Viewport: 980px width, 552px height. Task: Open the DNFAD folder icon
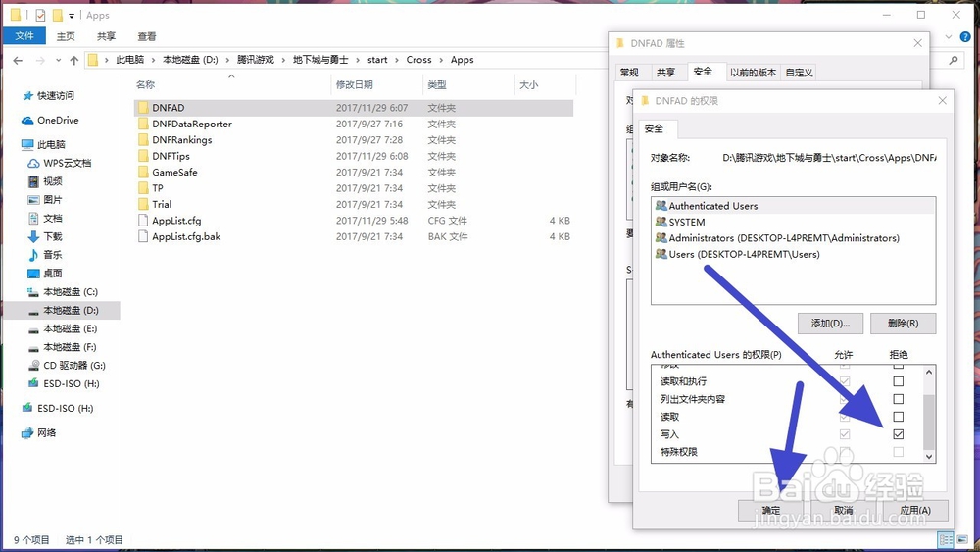tap(143, 108)
